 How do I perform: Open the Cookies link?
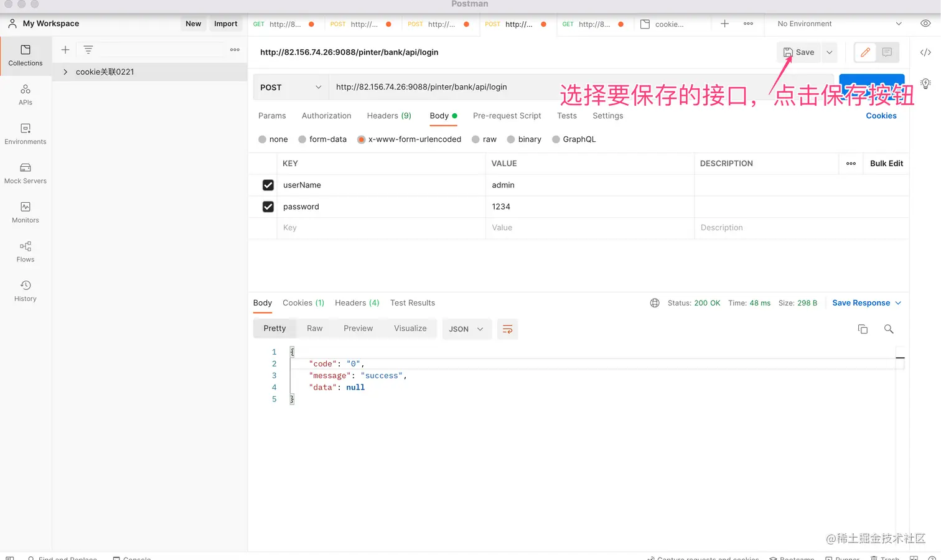[881, 116]
